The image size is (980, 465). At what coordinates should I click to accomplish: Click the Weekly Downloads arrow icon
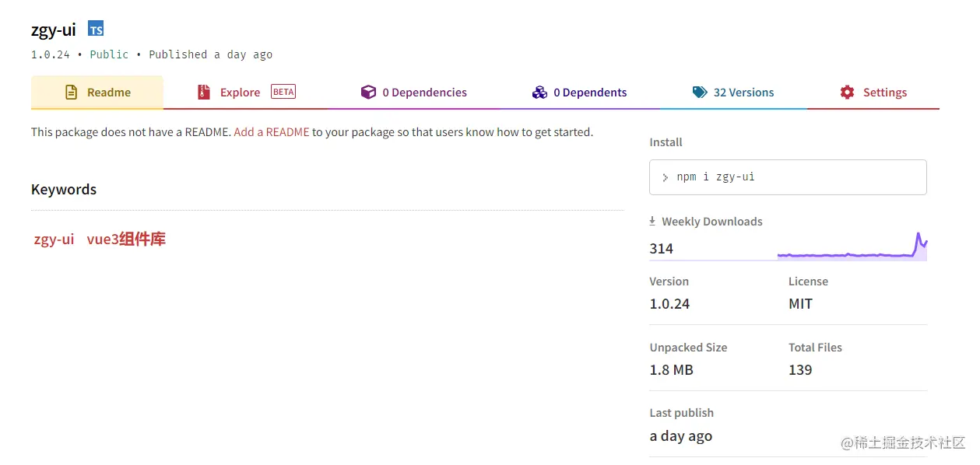pyautogui.click(x=652, y=222)
